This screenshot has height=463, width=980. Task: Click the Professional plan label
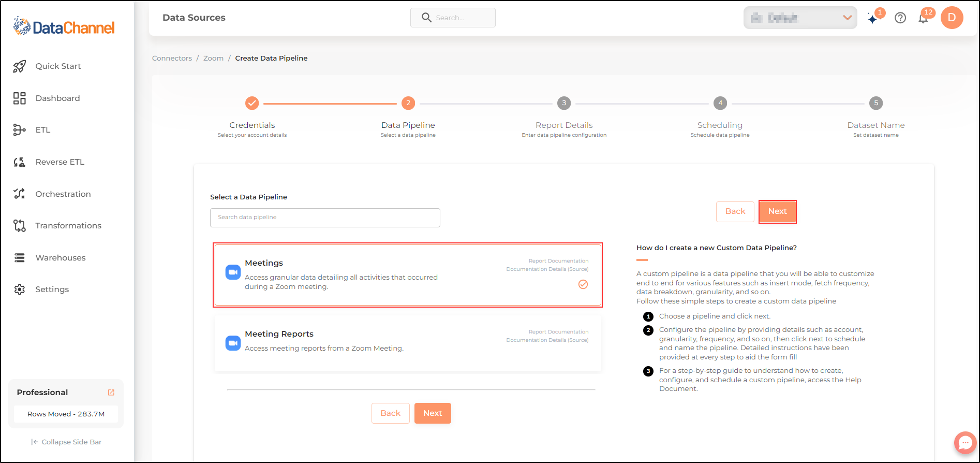coord(42,393)
